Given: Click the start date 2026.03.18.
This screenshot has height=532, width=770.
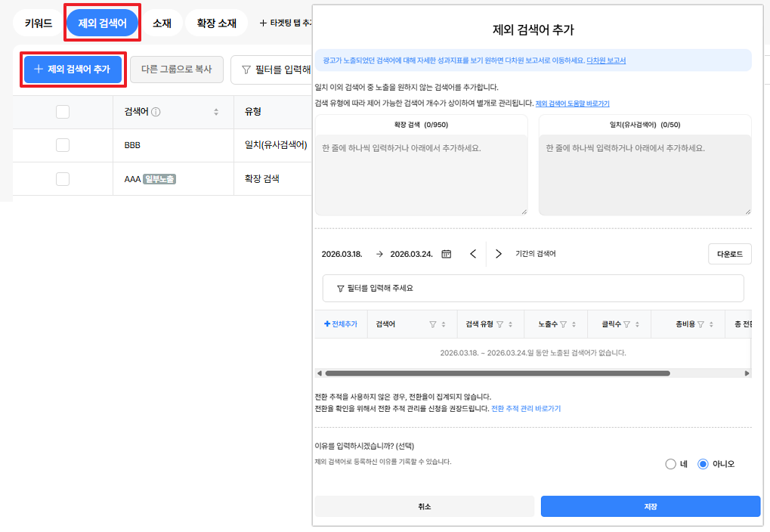Looking at the screenshot, I should coord(342,254).
